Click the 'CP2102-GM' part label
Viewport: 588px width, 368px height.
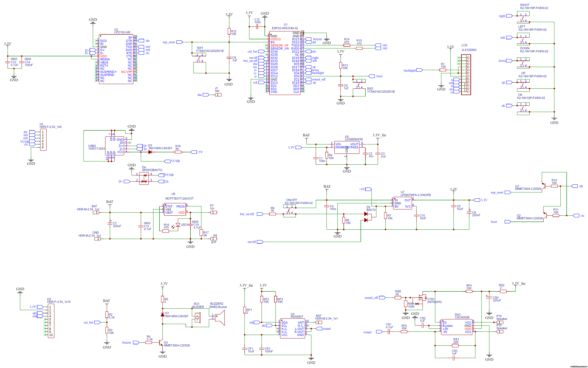click(x=122, y=32)
